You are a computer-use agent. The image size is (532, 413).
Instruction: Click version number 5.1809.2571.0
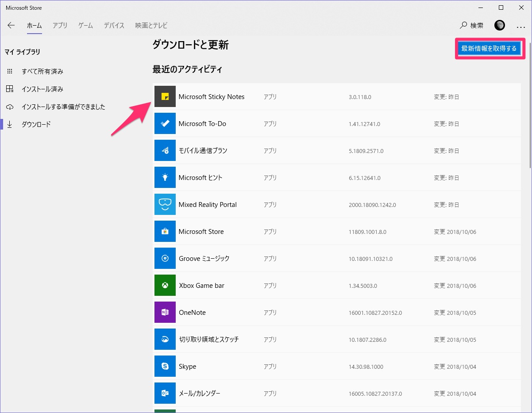point(366,151)
